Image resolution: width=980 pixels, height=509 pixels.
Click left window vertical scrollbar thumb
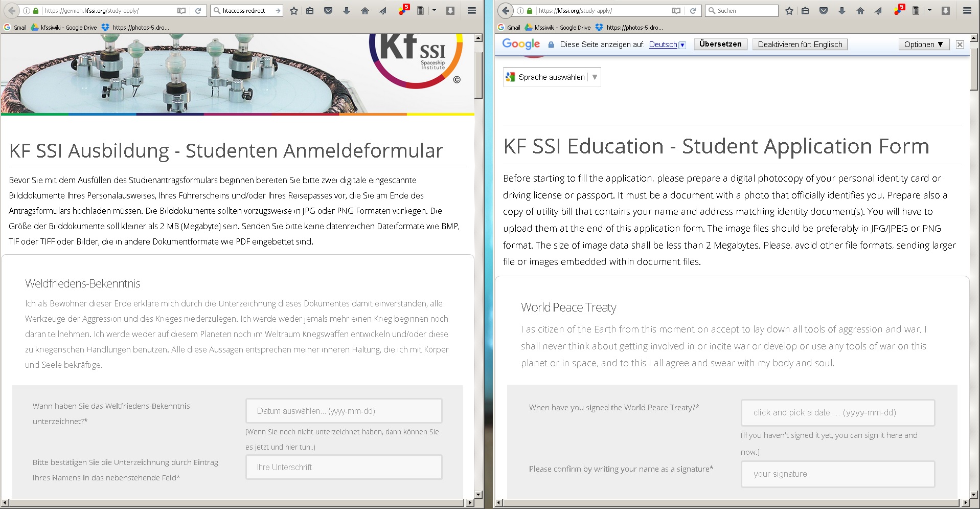pyautogui.click(x=478, y=75)
